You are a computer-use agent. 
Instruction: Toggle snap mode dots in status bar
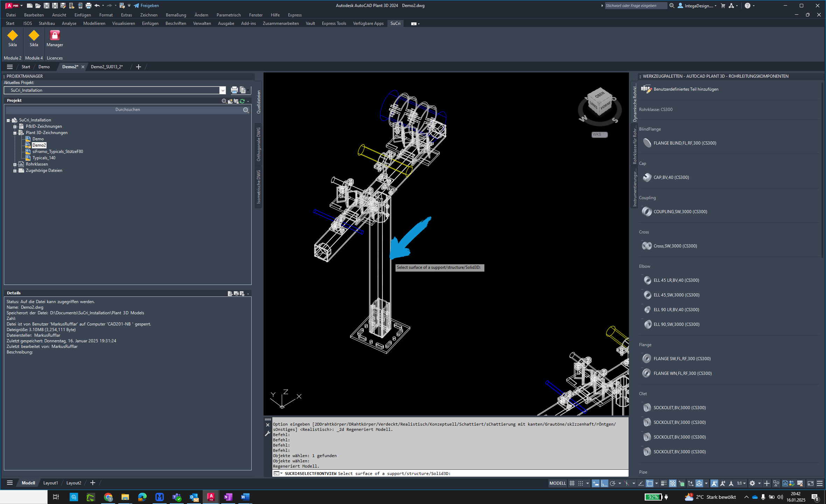tap(581, 483)
